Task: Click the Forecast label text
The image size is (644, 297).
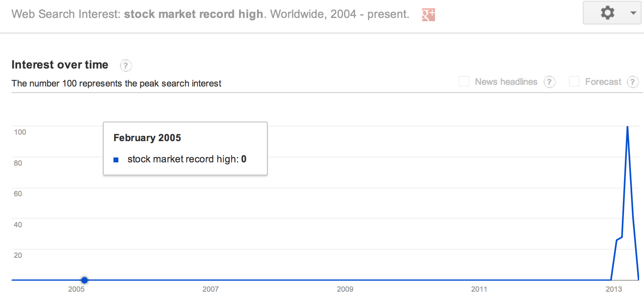Action: [603, 82]
